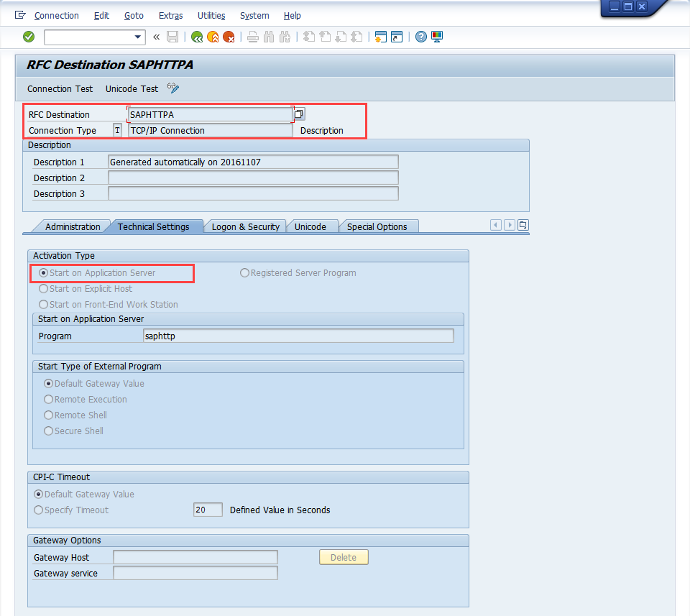
Task: Select Default Gateway Value under Start Type
Action: 48,384
